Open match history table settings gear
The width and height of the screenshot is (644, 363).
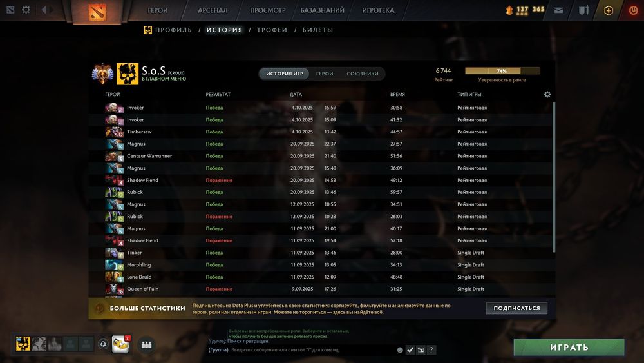click(547, 95)
